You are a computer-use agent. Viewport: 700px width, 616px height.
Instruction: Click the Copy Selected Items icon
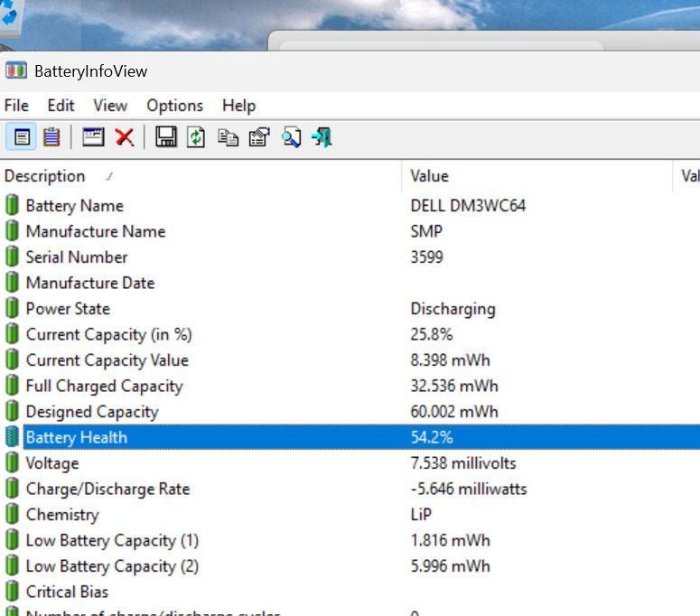coord(228,137)
